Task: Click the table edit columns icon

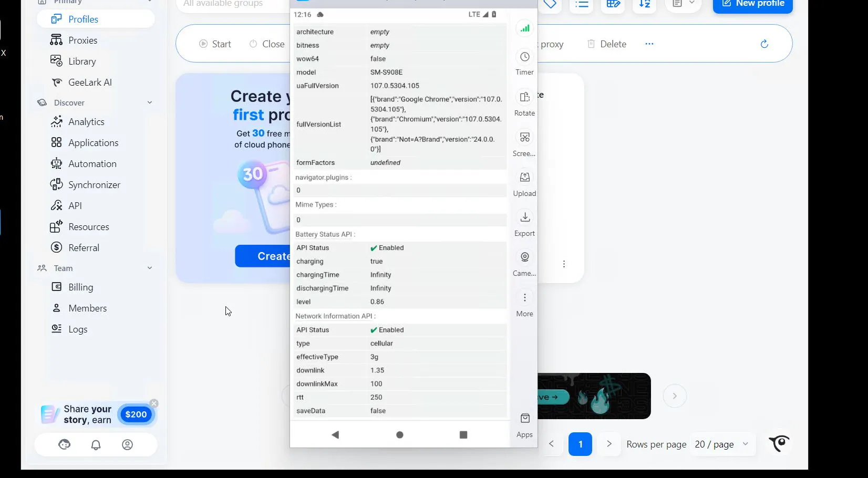Action: point(613,4)
